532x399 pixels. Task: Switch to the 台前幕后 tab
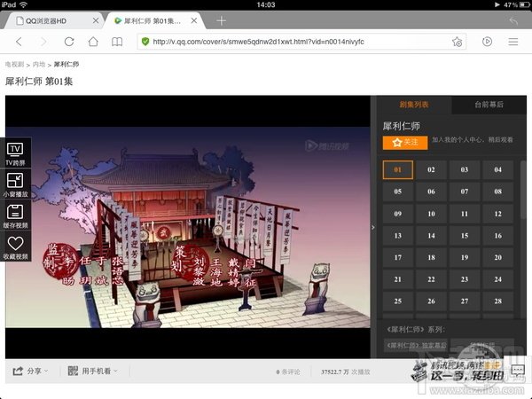coord(489,105)
